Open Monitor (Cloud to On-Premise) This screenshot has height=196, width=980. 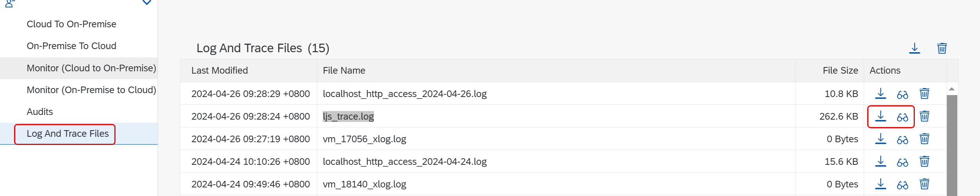click(x=91, y=68)
